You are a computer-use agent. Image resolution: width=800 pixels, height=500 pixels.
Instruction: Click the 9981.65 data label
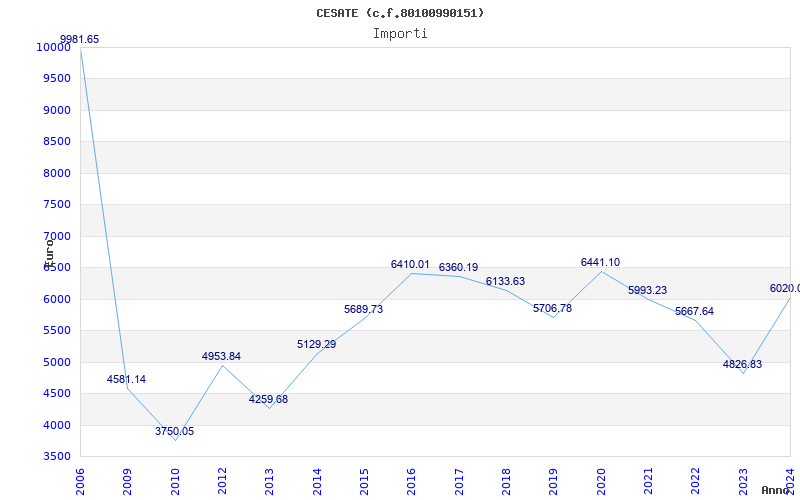pos(80,39)
